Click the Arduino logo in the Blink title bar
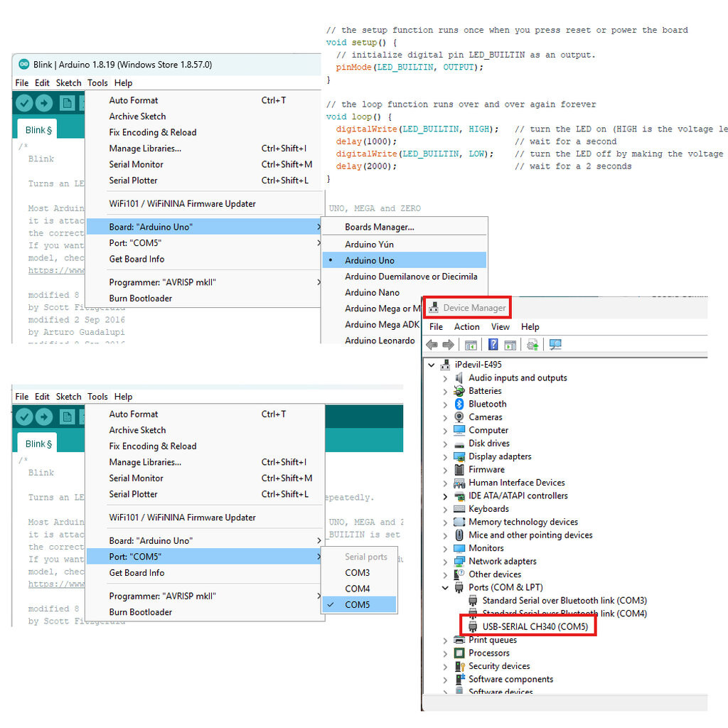 point(23,64)
